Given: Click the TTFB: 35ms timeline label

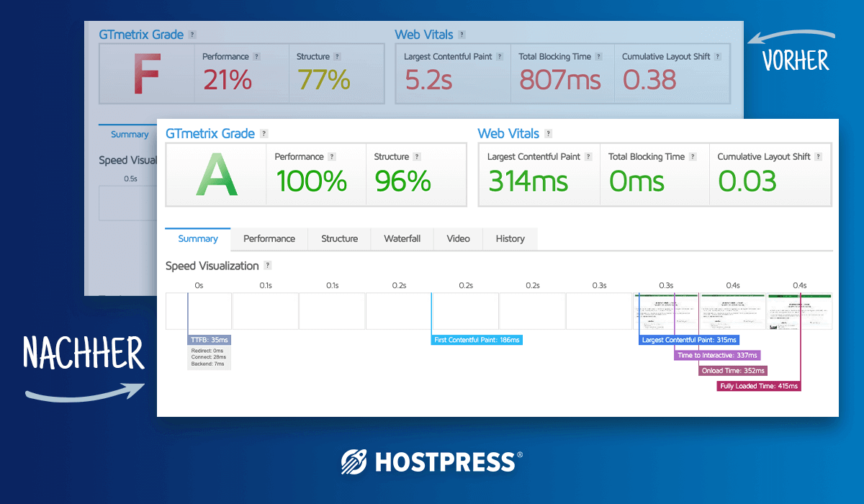Looking at the screenshot, I should click(209, 340).
